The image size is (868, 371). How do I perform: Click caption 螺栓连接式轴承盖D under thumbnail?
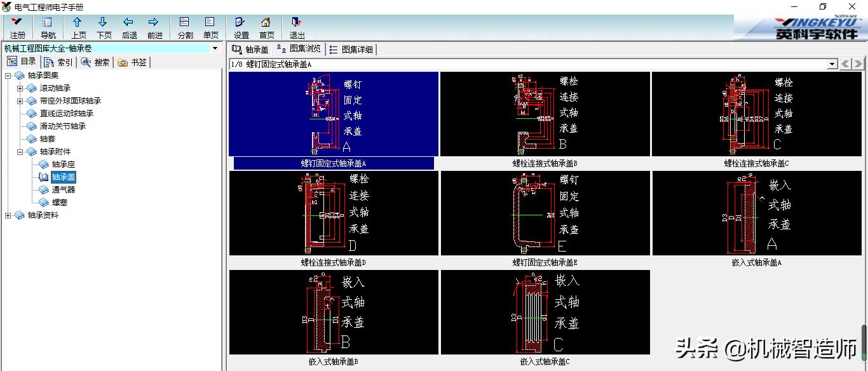coord(334,262)
